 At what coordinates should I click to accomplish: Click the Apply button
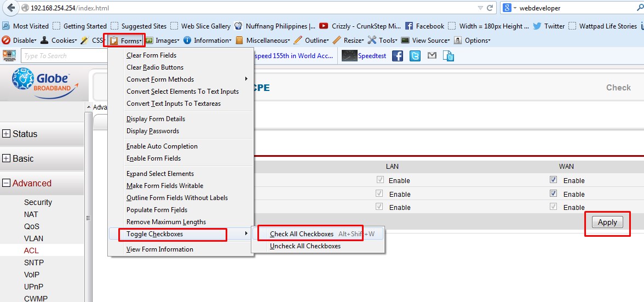click(x=607, y=223)
